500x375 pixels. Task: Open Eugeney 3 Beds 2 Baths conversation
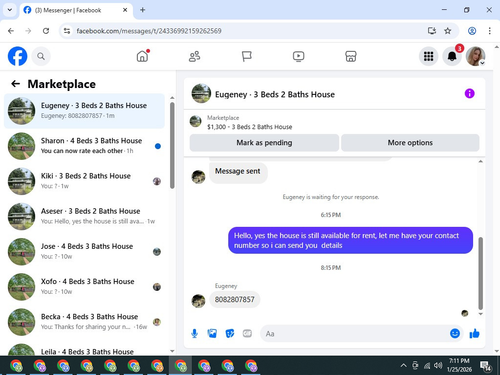(84, 111)
